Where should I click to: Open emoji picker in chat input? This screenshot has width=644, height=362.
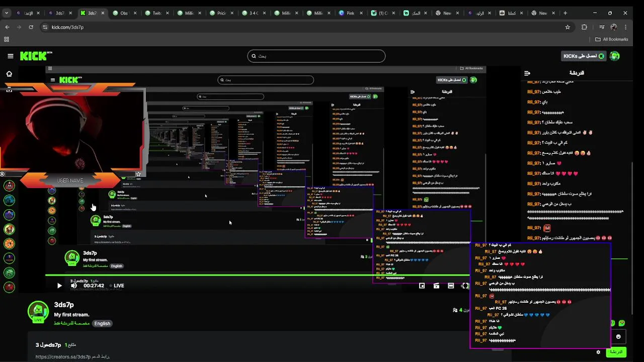pyautogui.click(x=618, y=336)
